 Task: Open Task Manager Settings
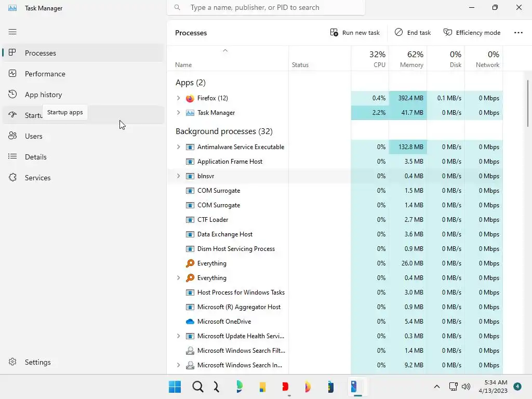[x=83, y=362]
